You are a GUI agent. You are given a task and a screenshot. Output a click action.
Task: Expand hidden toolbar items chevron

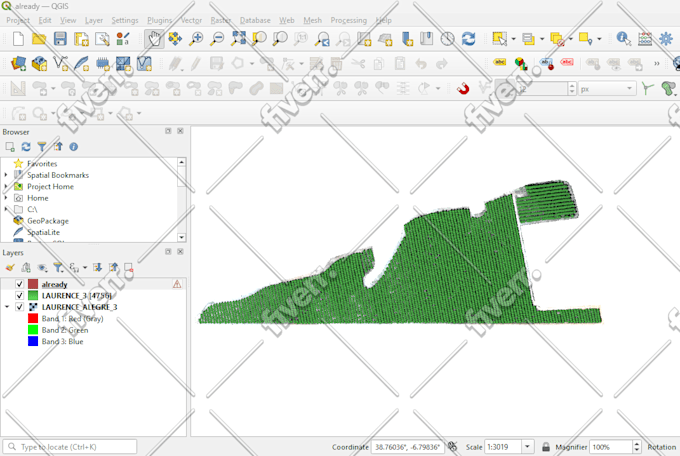tap(657, 64)
